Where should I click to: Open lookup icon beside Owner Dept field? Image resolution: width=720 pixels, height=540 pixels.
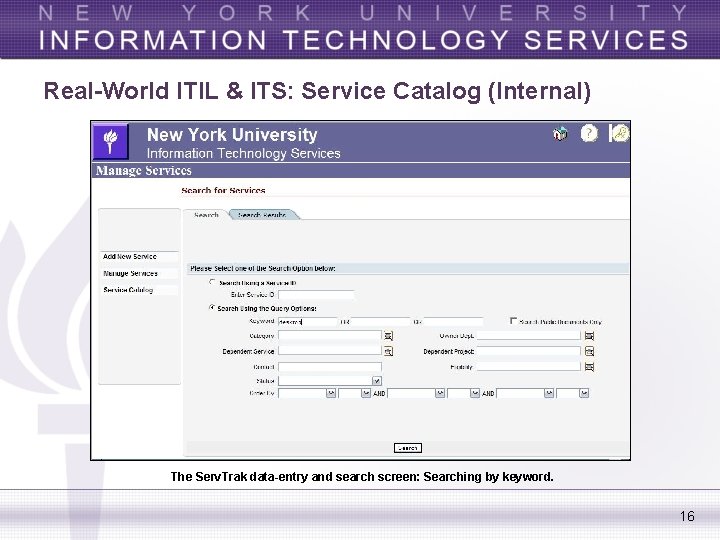589,336
